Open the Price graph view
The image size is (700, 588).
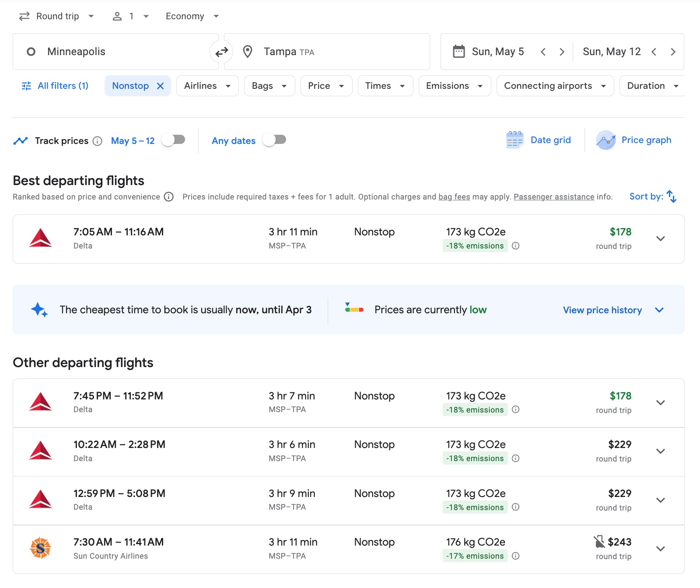pos(634,140)
